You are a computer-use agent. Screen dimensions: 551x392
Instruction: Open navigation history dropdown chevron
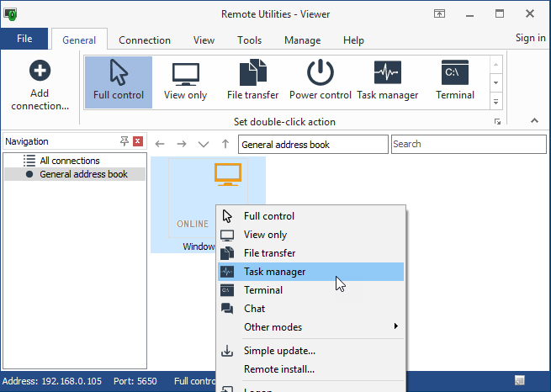(x=204, y=144)
